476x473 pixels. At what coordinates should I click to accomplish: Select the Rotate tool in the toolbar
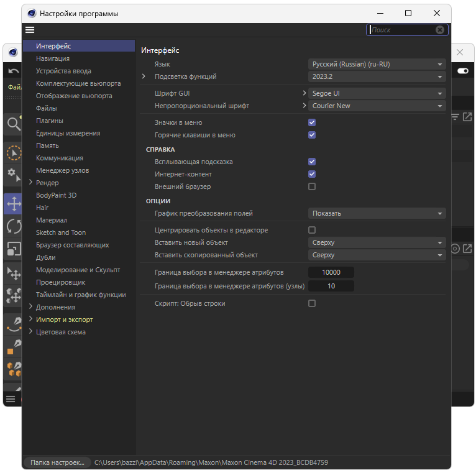(13, 226)
